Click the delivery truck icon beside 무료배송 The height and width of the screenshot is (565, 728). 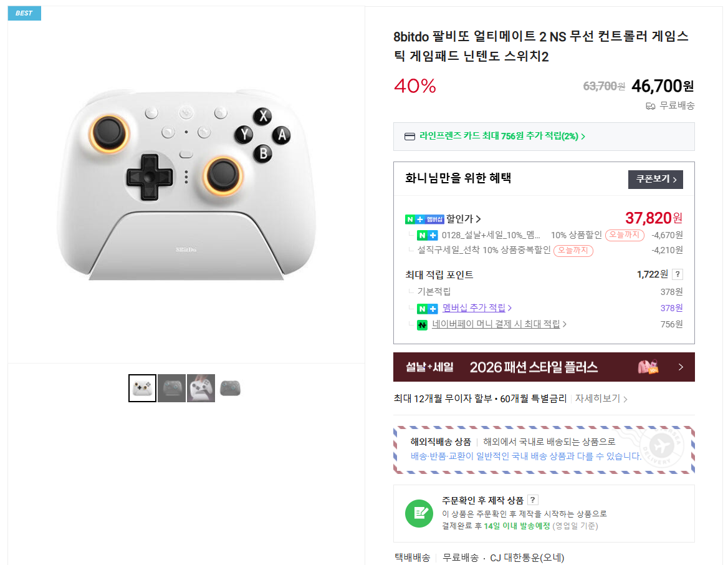[651, 106]
